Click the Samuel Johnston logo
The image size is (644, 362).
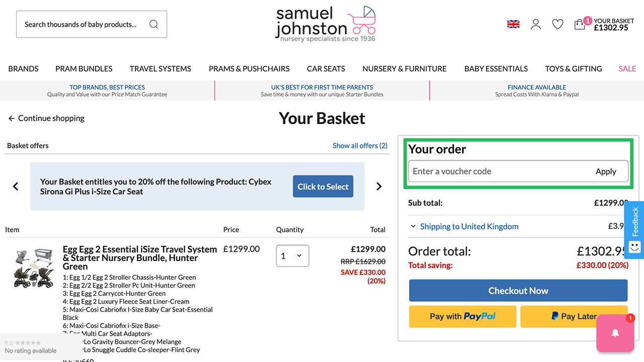(x=326, y=24)
